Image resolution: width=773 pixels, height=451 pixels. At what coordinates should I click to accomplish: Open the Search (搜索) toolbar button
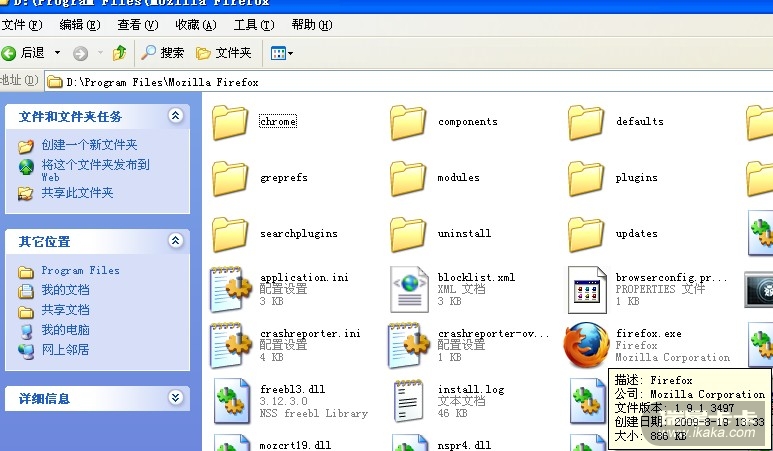[163, 53]
